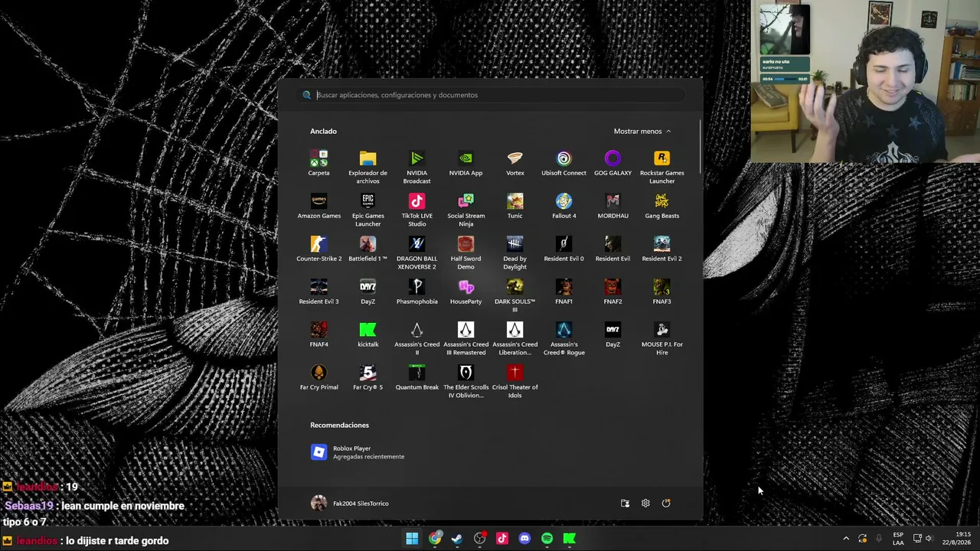This screenshot has height=551, width=980.
Task: Open Discord from the taskbar
Action: click(x=524, y=539)
